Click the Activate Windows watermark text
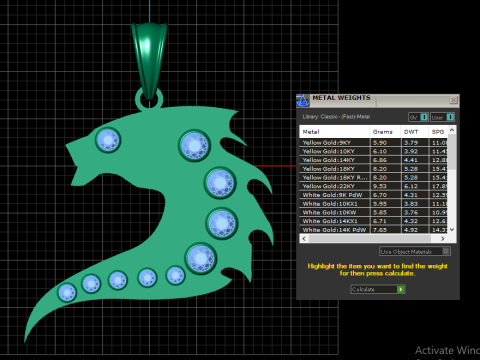 (x=447, y=350)
